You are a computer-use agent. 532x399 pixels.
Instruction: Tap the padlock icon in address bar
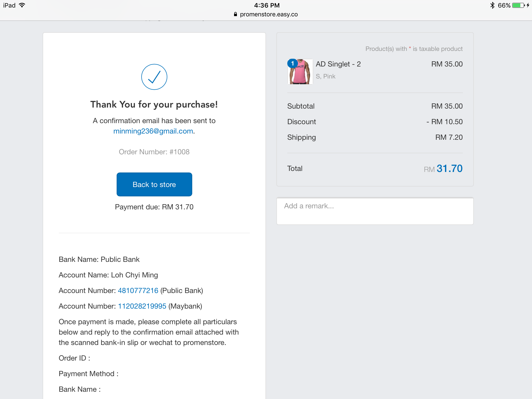[235, 14]
